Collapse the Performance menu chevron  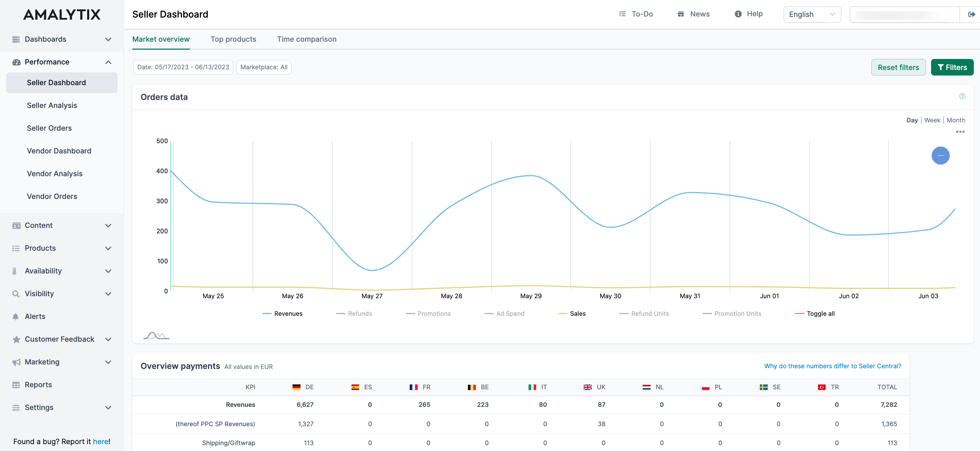click(108, 62)
